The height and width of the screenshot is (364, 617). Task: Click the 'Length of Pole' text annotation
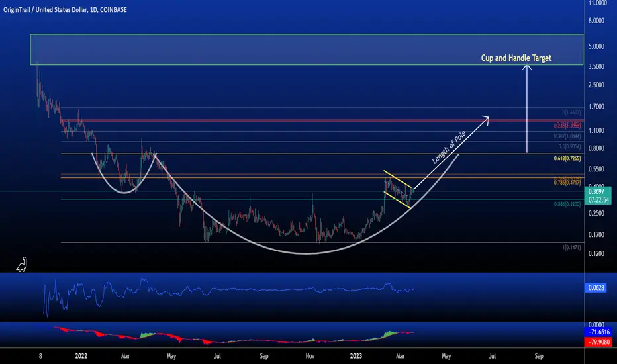(x=449, y=147)
